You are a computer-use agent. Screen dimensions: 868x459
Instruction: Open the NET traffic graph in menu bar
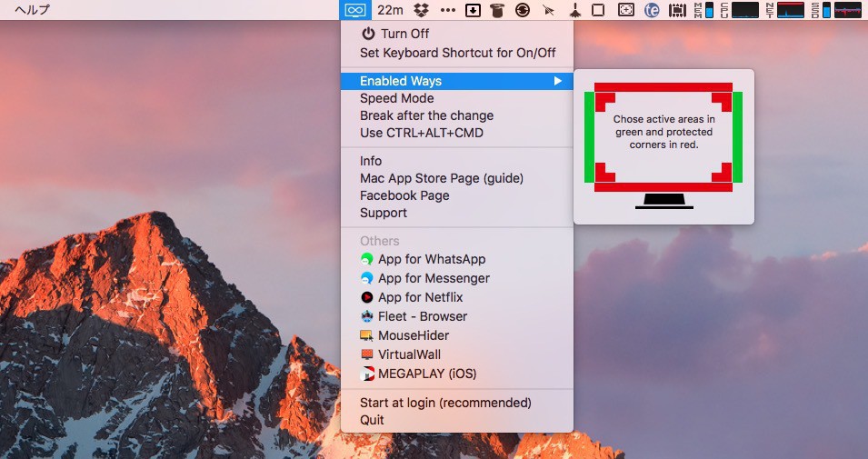point(785,10)
